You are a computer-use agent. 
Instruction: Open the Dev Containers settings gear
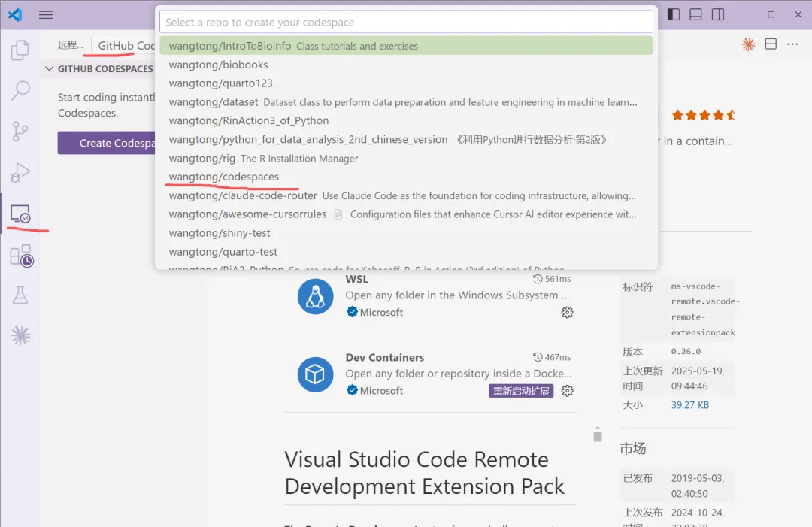[567, 391]
